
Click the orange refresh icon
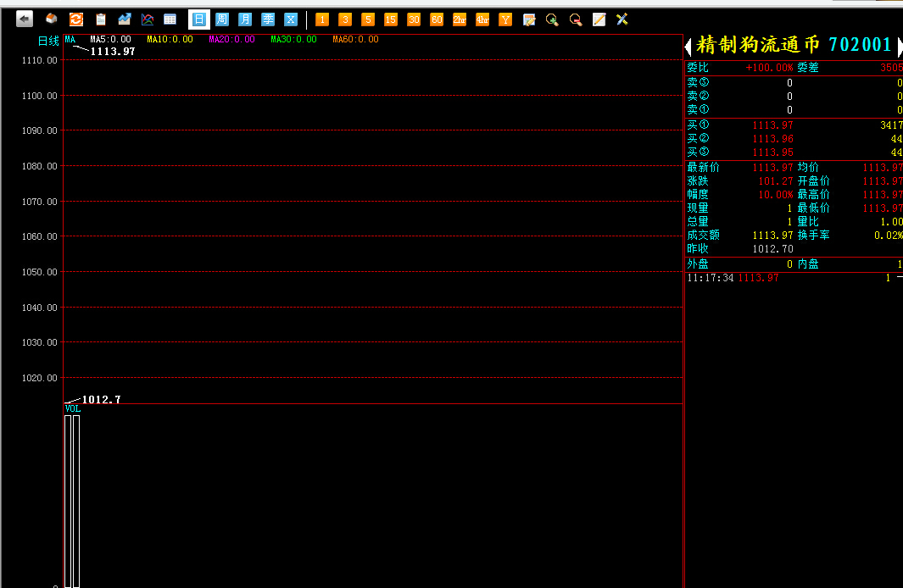(76, 19)
